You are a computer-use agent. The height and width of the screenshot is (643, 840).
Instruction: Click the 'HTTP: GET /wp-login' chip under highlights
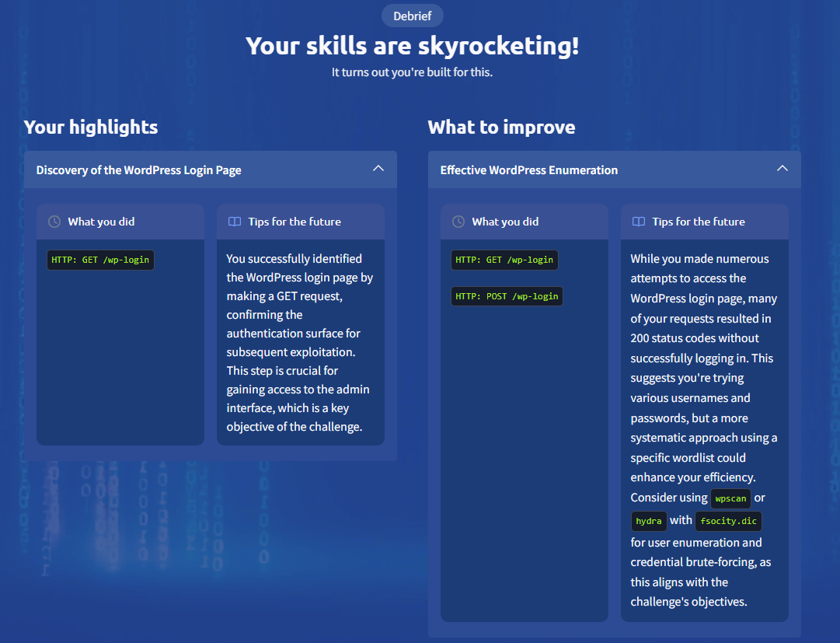pos(99,260)
